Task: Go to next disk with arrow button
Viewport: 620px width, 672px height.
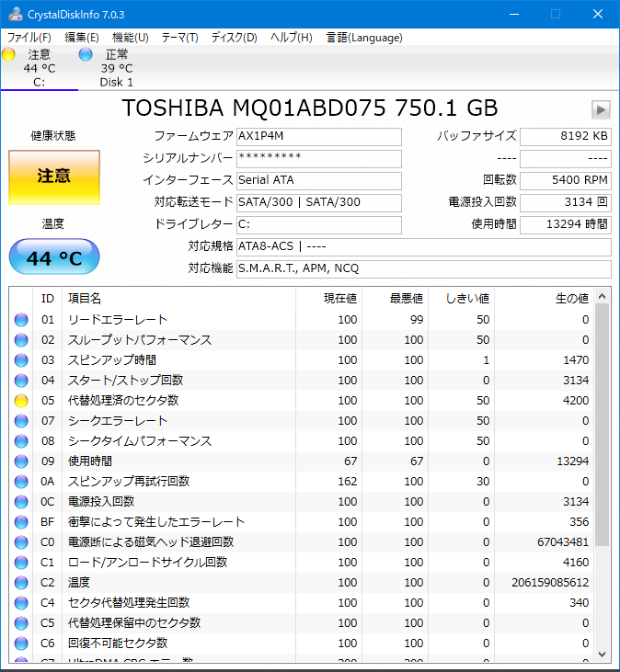Action: pyautogui.click(x=601, y=109)
